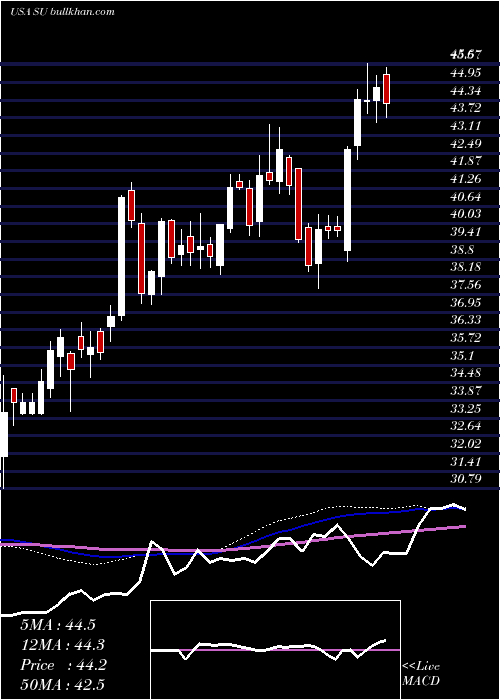Click the 35.1 price axis label
This screenshot has height=700, width=500.
[463, 356]
